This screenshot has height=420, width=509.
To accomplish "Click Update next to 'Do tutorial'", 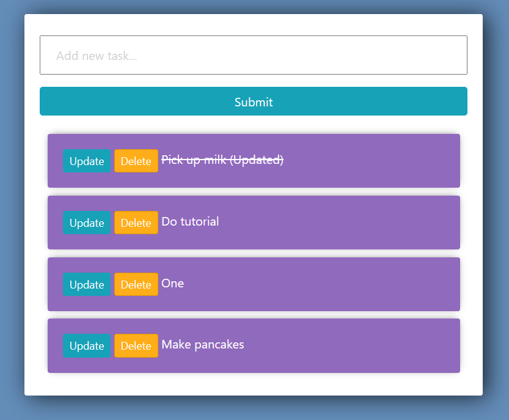I will coord(87,223).
